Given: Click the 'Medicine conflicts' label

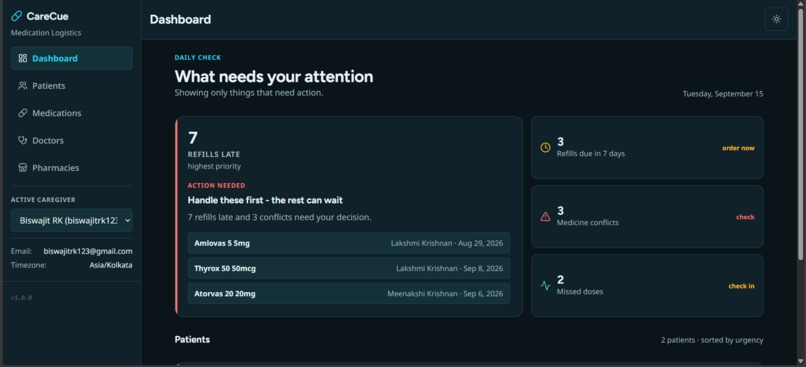Looking at the screenshot, I should pos(588,223).
